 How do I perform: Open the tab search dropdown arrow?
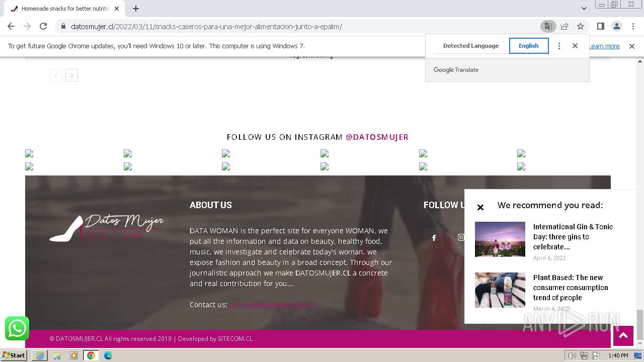[584, 9]
